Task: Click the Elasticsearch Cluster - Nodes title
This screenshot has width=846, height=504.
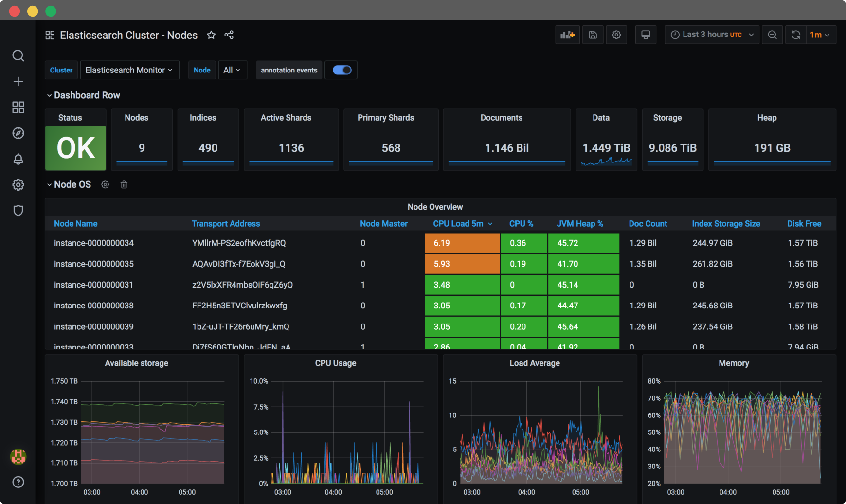Action: pos(129,35)
